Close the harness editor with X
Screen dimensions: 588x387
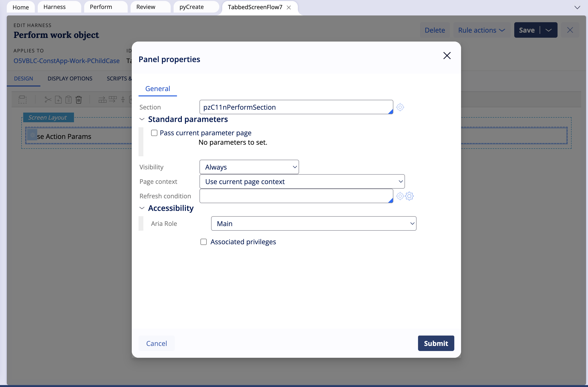coord(570,30)
